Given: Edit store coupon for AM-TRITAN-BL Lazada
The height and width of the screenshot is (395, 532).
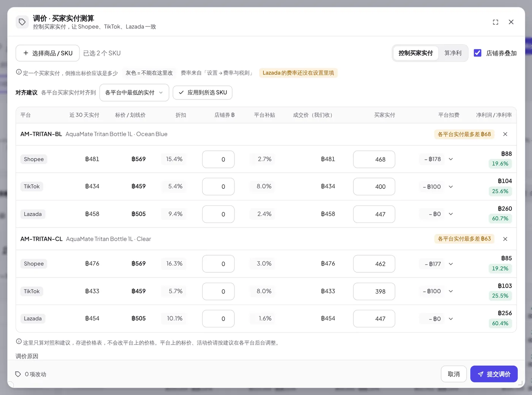Looking at the screenshot, I should [x=218, y=214].
